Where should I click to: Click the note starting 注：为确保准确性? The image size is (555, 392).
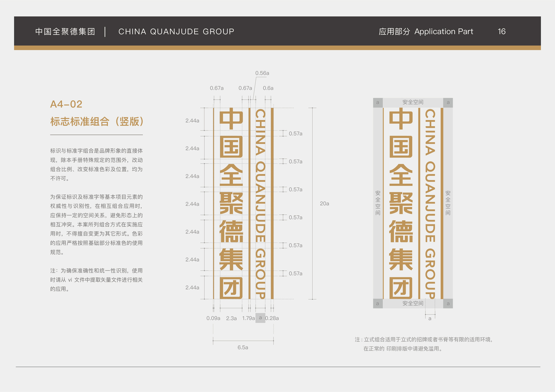tap(96, 280)
